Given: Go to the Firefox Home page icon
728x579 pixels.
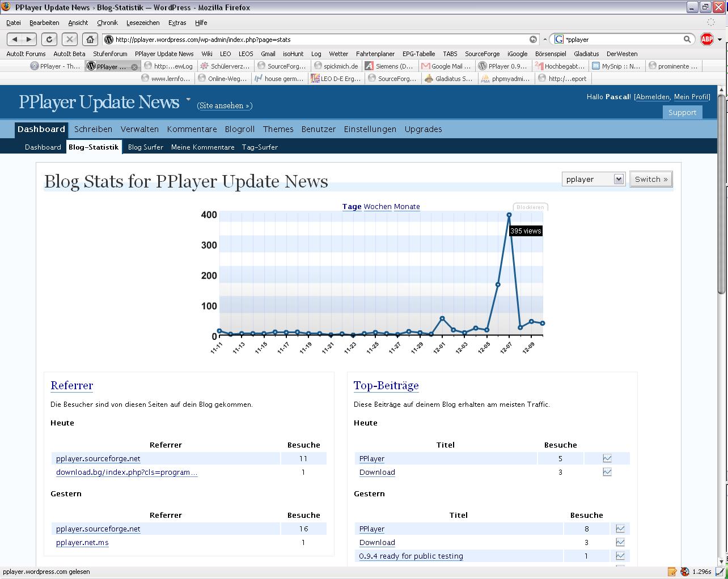Looking at the screenshot, I should point(90,39).
